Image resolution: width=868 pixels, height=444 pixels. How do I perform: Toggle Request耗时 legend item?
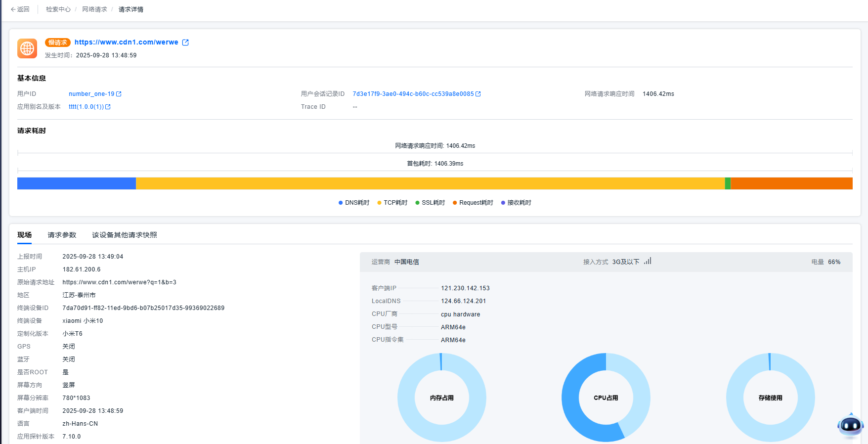[x=473, y=203]
